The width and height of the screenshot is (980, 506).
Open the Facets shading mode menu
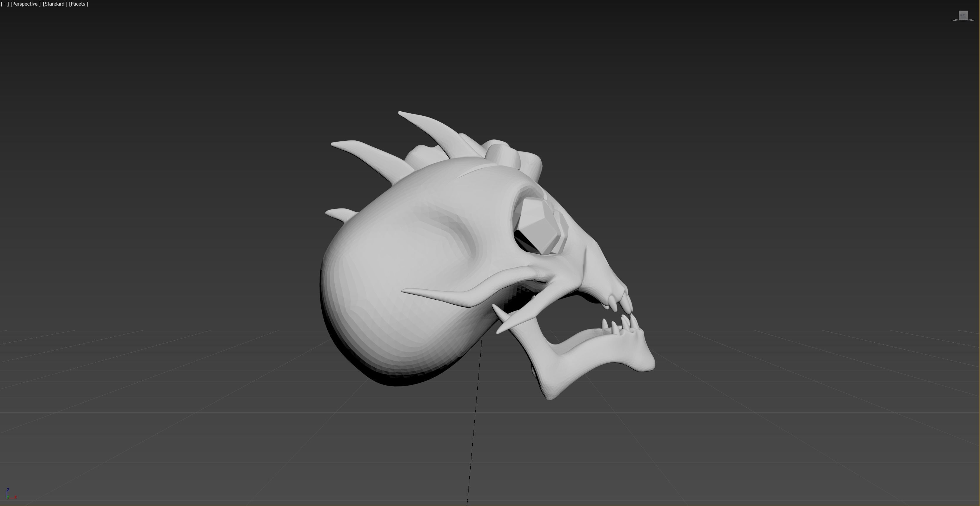point(79,4)
